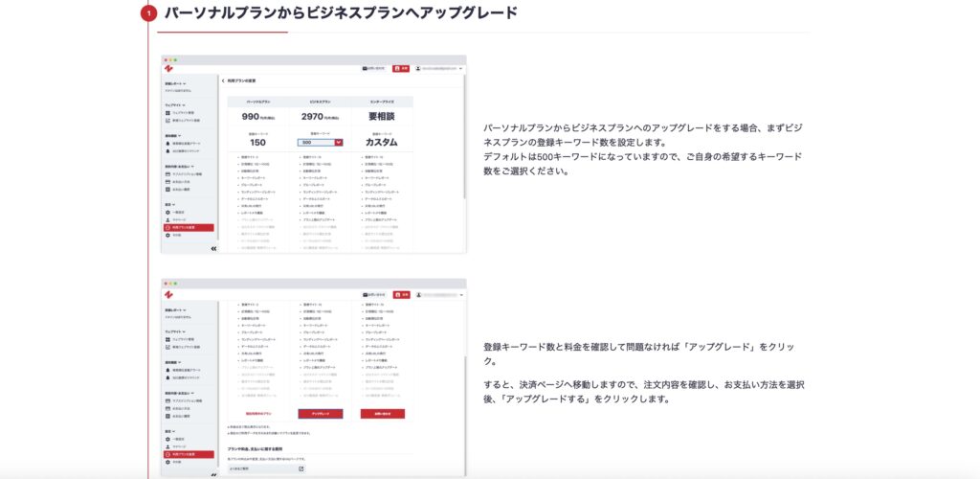Collapse the sidebar using the lower screenshot's double-chevron

212,473
